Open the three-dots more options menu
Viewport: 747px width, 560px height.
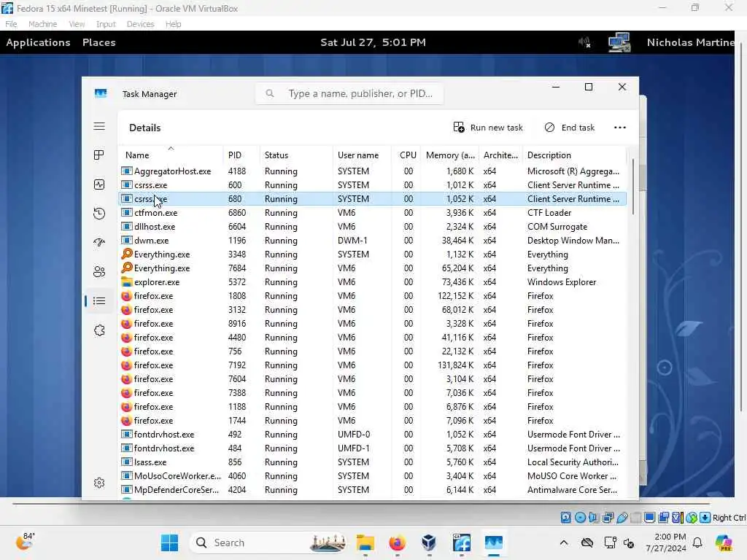620,128
